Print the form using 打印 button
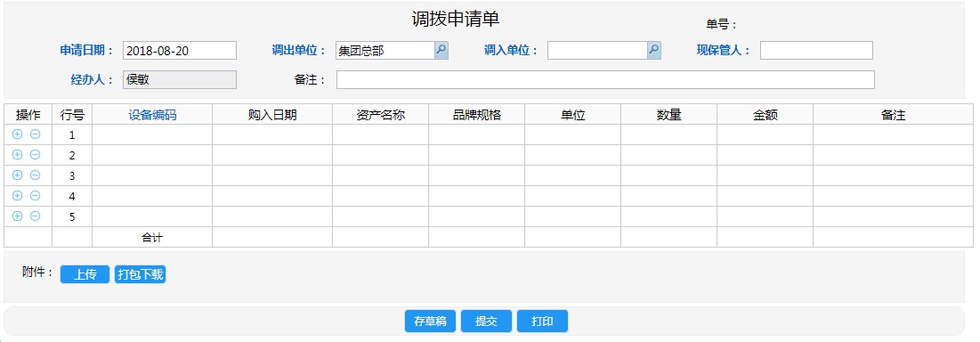 (x=542, y=322)
